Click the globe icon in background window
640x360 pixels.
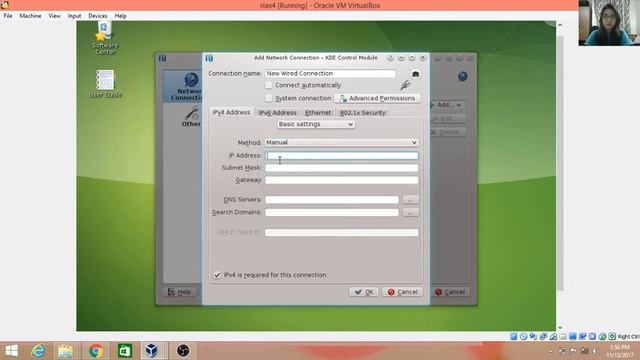tap(462, 76)
